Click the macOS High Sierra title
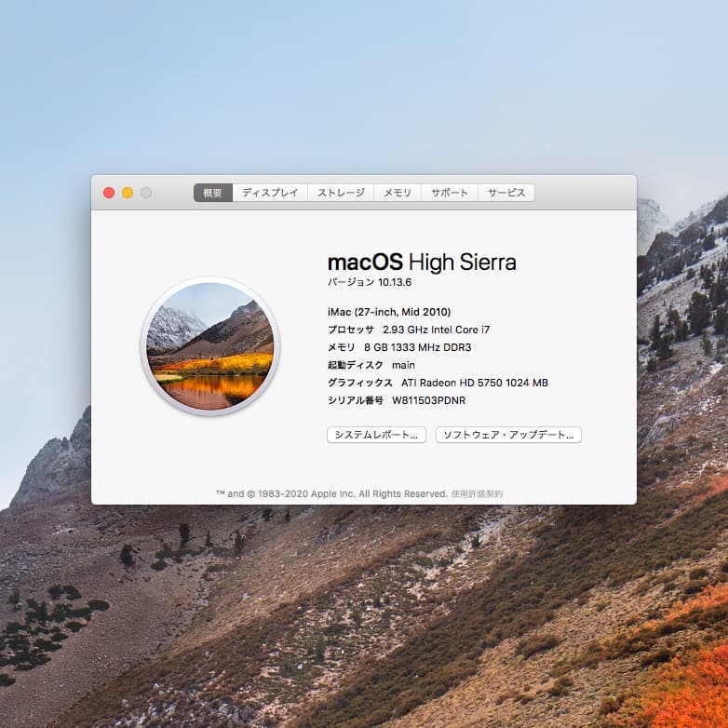 point(422,263)
